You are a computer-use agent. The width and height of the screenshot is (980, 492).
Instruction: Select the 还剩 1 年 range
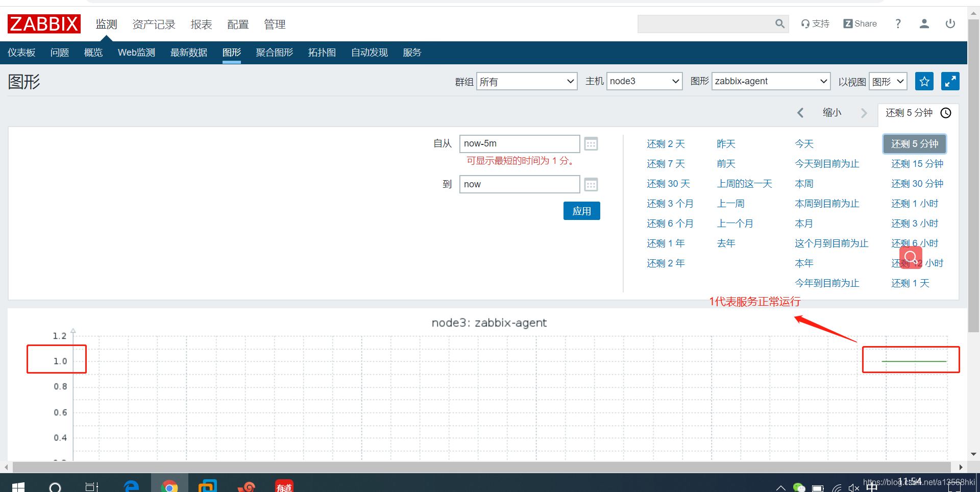click(x=666, y=243)
